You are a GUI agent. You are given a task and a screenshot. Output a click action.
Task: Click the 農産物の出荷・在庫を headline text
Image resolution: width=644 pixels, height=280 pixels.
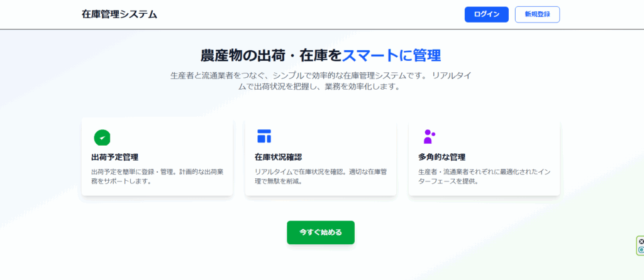pyautogui.click(x=270, y=55)
